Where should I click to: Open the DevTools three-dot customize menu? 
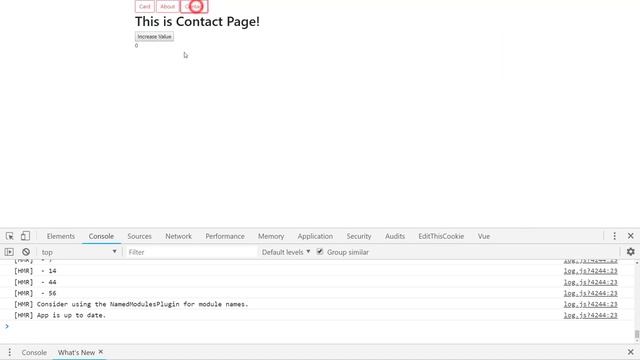(614, 236)
